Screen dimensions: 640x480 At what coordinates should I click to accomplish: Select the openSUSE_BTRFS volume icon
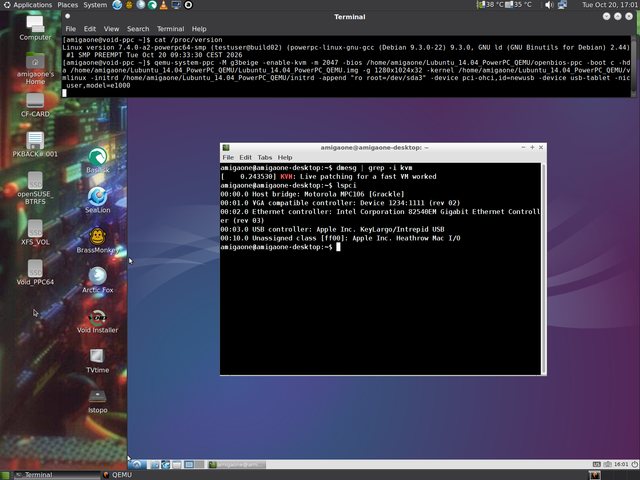coord(35,188)
